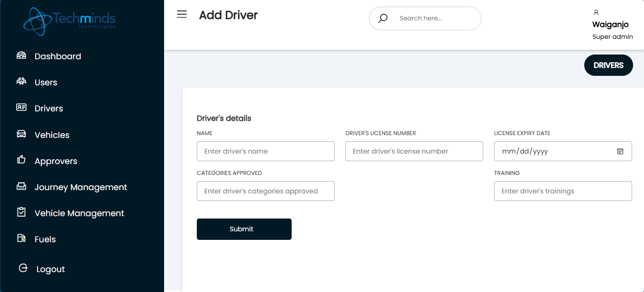Click the search magnifier icon

click(383, 18)
